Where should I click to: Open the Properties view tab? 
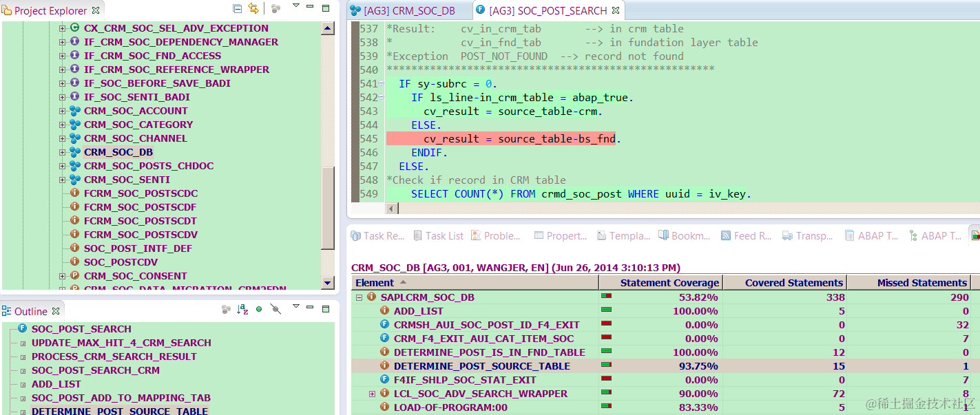pyautogui.click(x=560, y=235)
